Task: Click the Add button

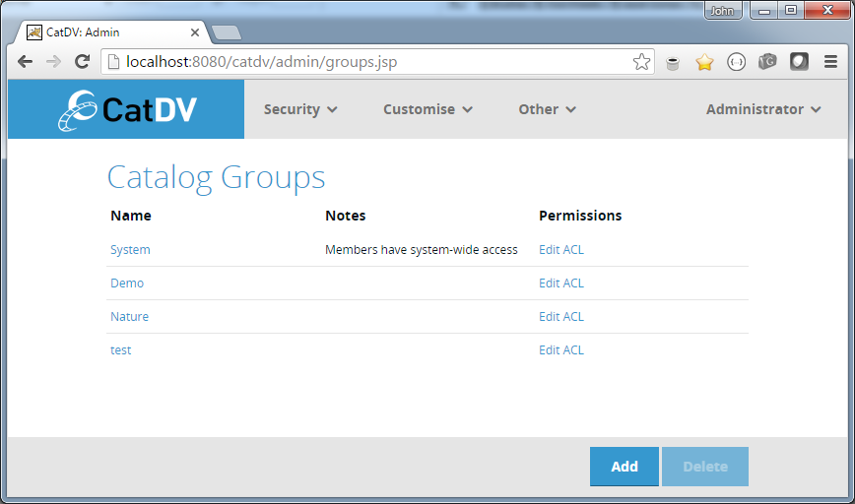Action: (x=625, y=467)
